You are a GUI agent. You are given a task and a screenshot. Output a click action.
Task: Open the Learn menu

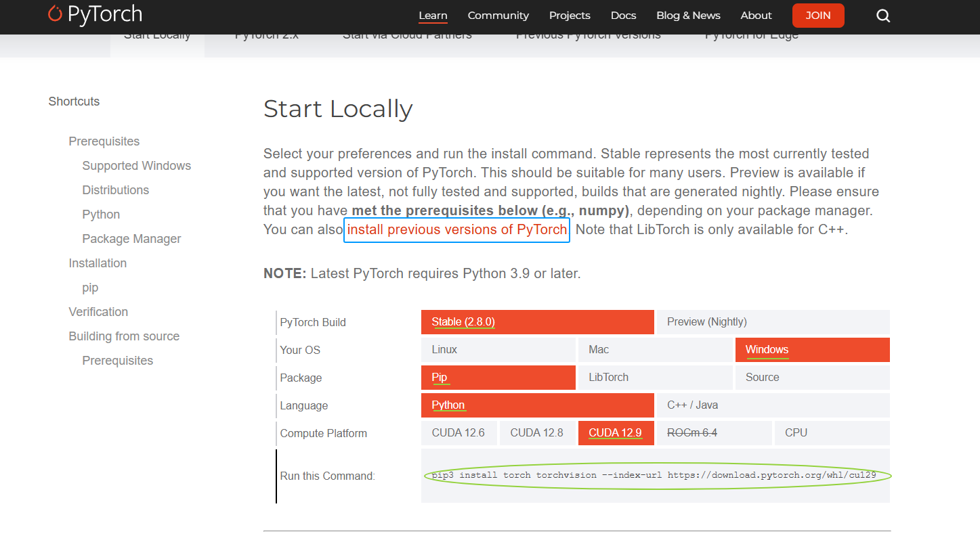pyautogui.click(x=433, y=16)
